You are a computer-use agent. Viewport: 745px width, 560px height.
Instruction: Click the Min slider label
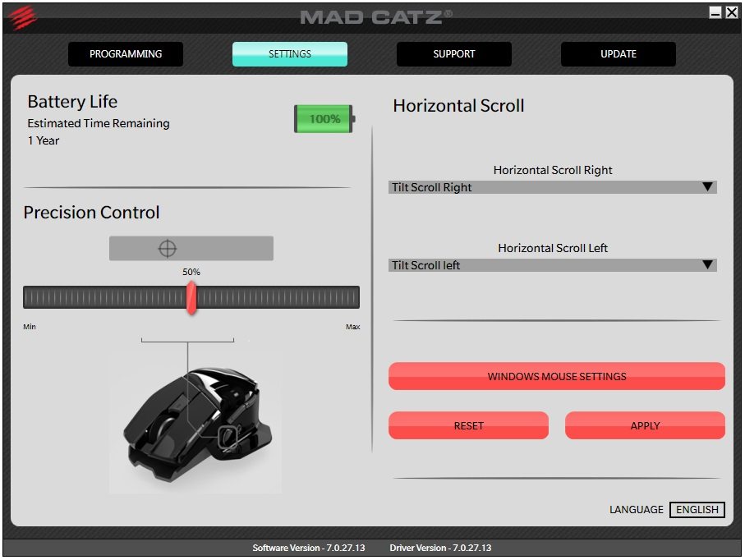[30, 327]
